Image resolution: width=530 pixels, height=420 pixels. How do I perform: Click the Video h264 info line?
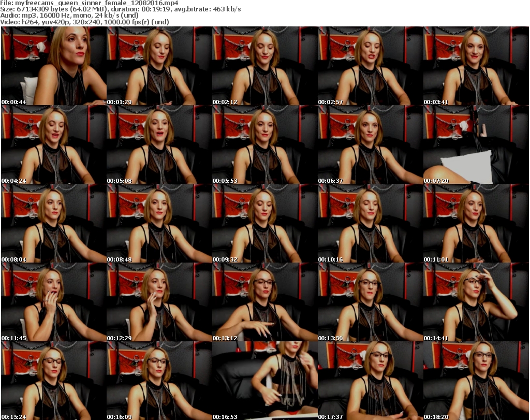[84, 22]
